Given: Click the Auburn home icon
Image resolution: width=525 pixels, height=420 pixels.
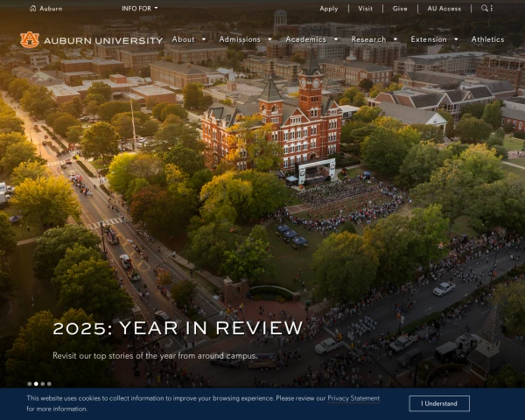Looking at the screenshot, I should pyautogui.click(x=33, y=9).
